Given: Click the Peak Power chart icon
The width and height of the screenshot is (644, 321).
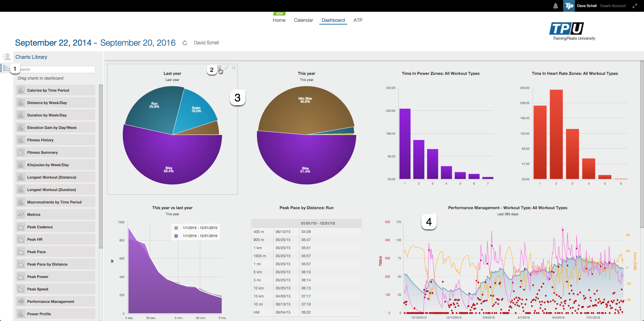Looking at the screenshot, I should (x=21, y=277).
